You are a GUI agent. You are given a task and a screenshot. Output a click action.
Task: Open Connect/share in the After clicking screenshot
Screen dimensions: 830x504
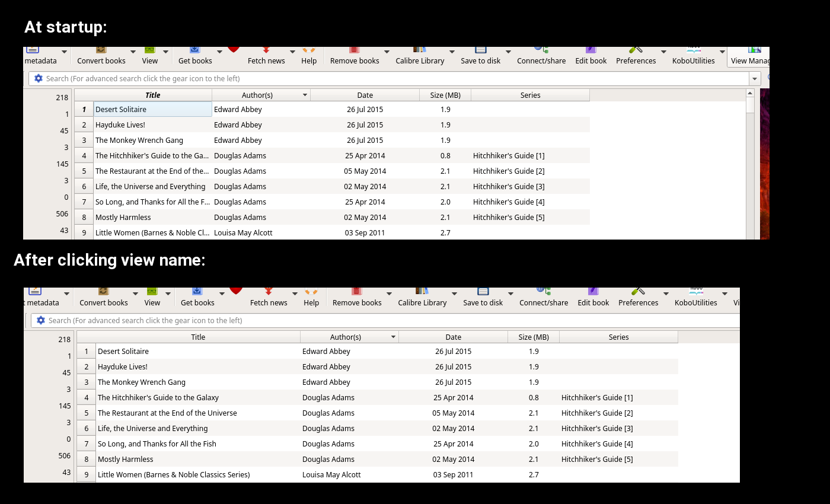(x=544, y=298)
